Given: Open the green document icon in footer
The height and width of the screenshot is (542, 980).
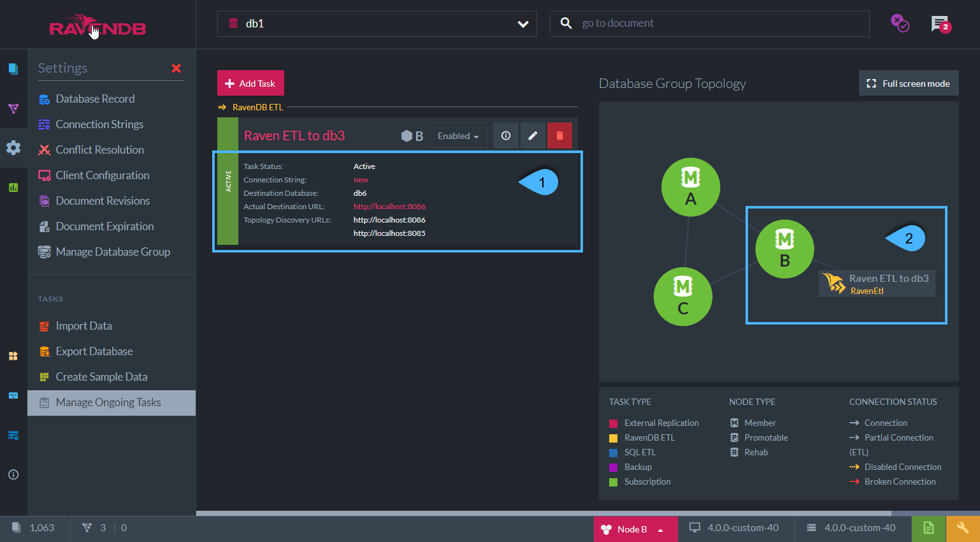Looking at the screenshot, I should (x=928, y=528).
